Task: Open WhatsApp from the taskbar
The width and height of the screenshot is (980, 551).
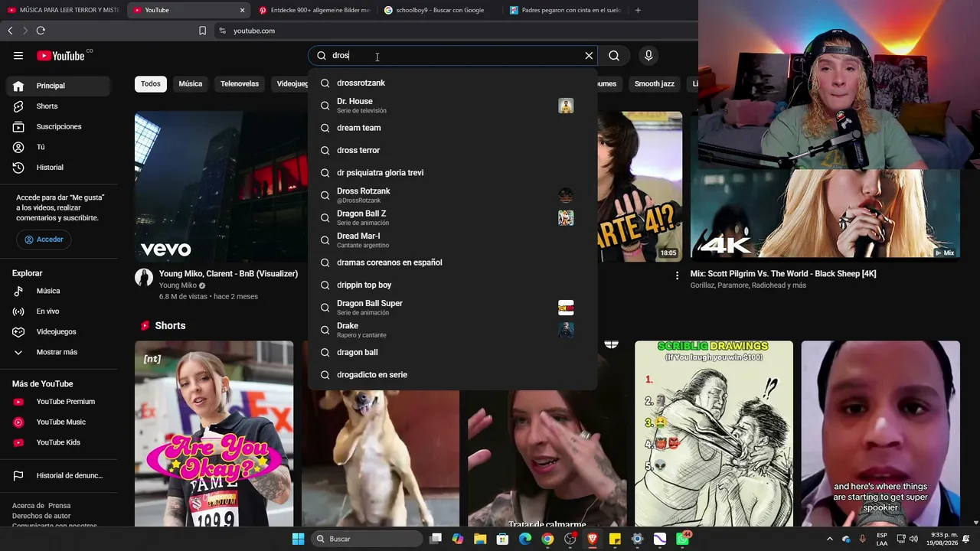Action: pos(682,539)
